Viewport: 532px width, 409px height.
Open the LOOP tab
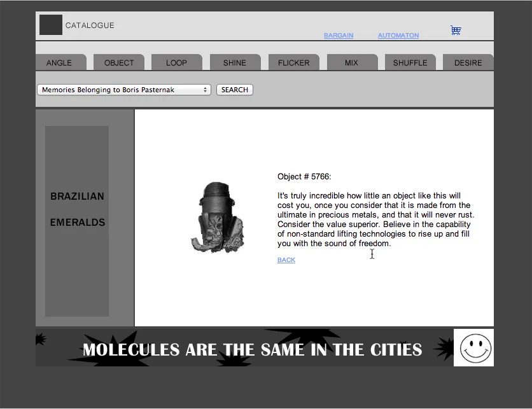click(176, 63)
